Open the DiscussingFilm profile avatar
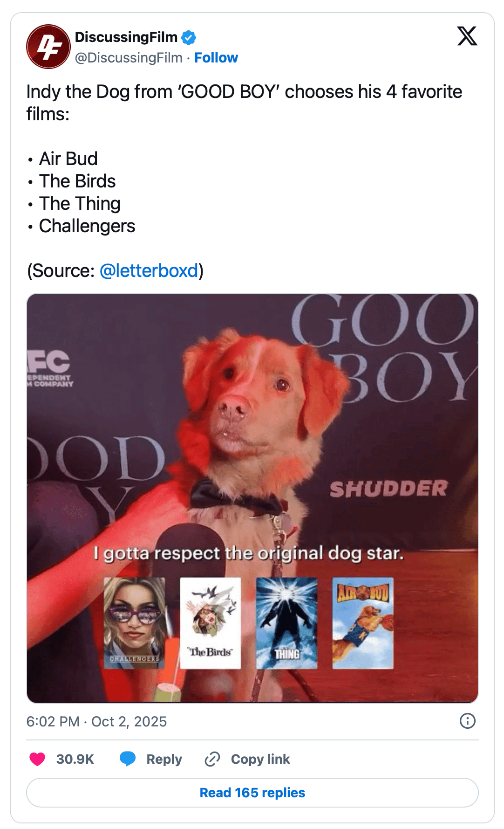This screenshot has height=829, width=504. coord(48,47)
